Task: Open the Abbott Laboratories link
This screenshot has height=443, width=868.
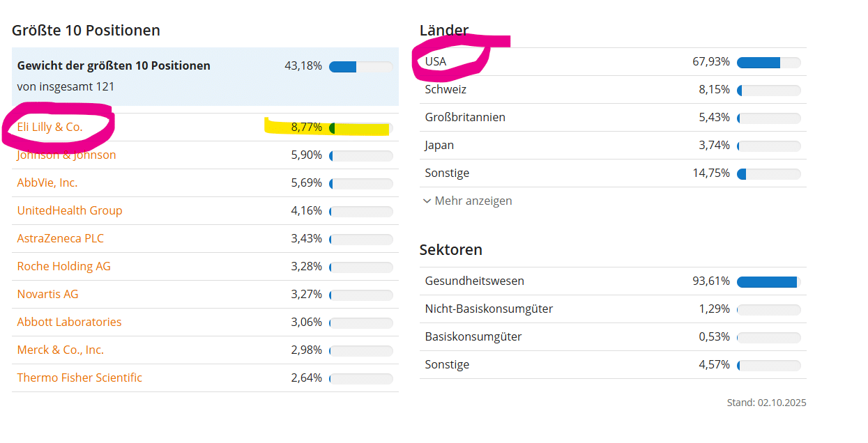Action: coord(70,322)
